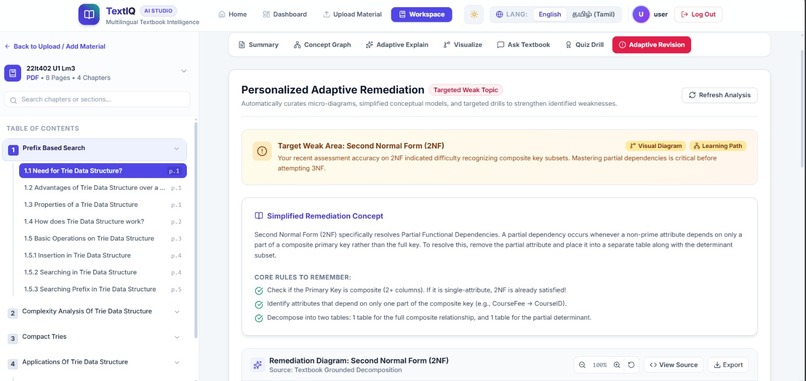The image size is (806, 381).
Task: Click the Decompose into two tables rule
Action: point(429,318)
